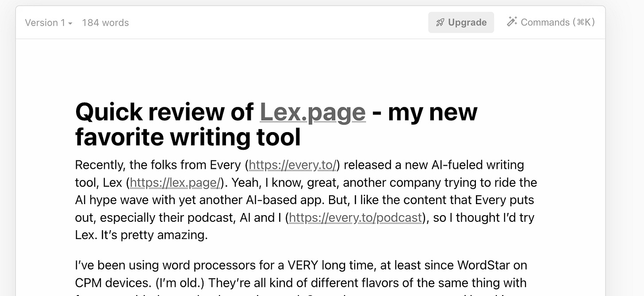Open the https://every.to/ link
Screen dimensions: 644x296
coord(291,165)
